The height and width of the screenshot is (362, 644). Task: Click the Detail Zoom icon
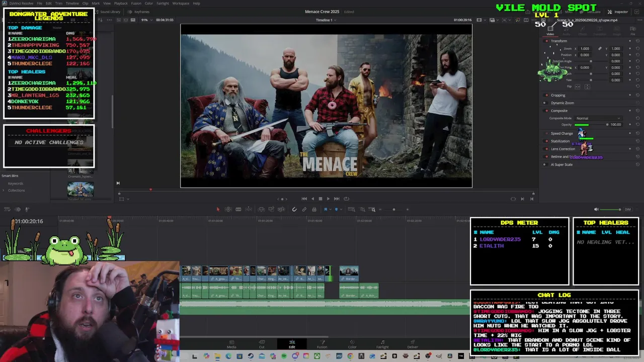coord(363,209)
